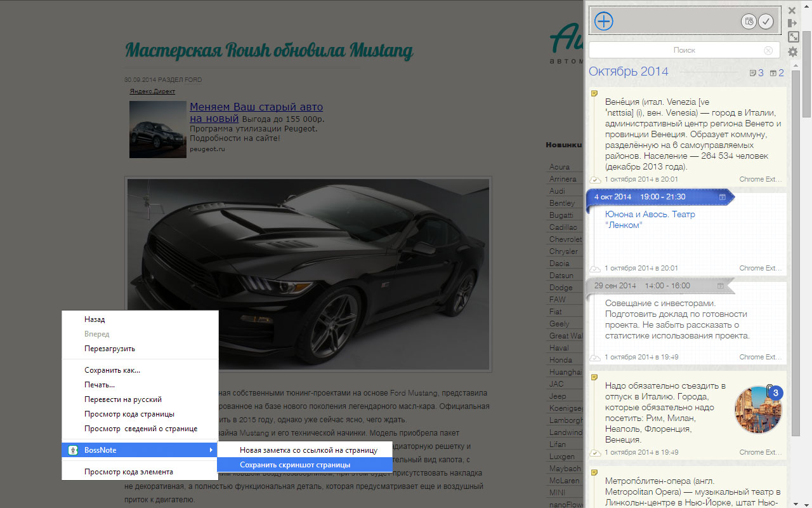This screenshot has width=812, height=508.
Task: Click BossNote icon in context menu
Action: coord(72,450)
